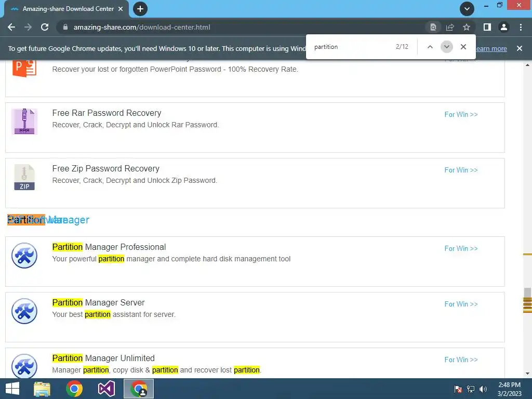Reload the current page
Image resolution: width=532 pixels, height=399 pixels.
coord(45,27)
